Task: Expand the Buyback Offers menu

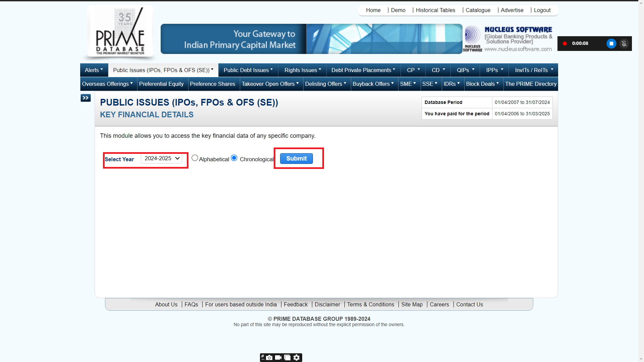Action: point(373,84)
